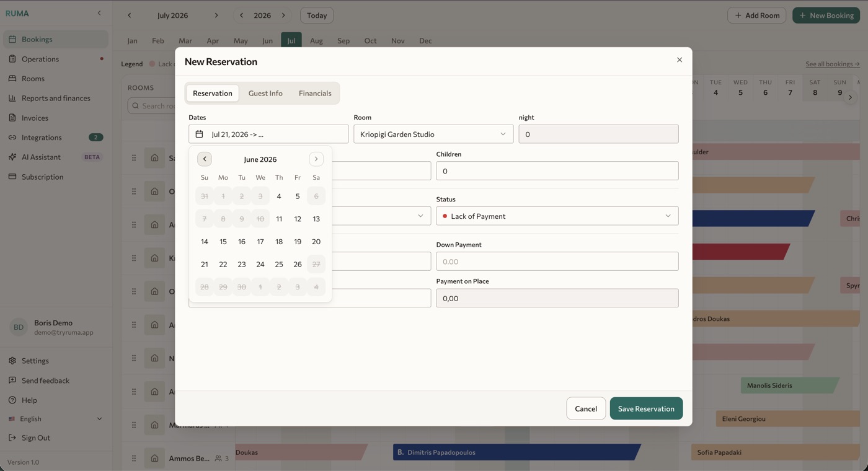Open the Room dropdown Kriopigi Garden Studio
Image resolution: width=868 pixels, height=471 pixels.
click(433, 134)
